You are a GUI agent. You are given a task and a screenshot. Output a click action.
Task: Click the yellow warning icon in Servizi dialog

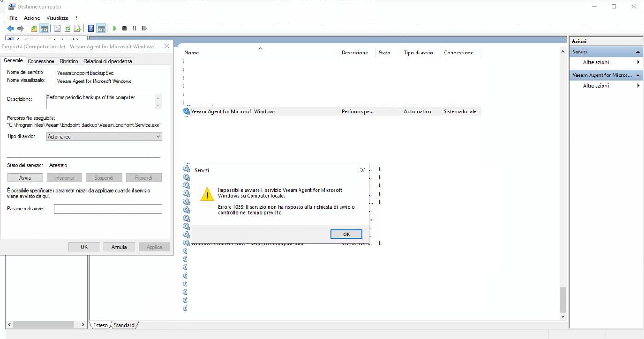tap(207, 194)
